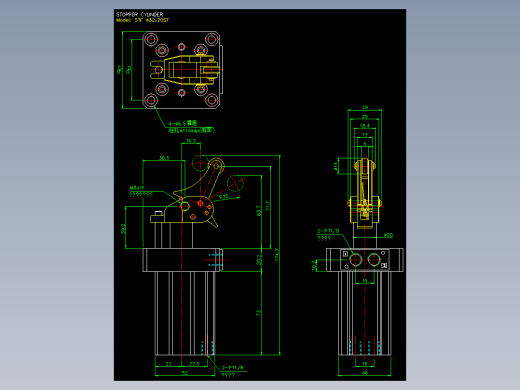The image size is (520, 390).
Task: Select the 46 width dimension under side view
Action: point(365,373)
